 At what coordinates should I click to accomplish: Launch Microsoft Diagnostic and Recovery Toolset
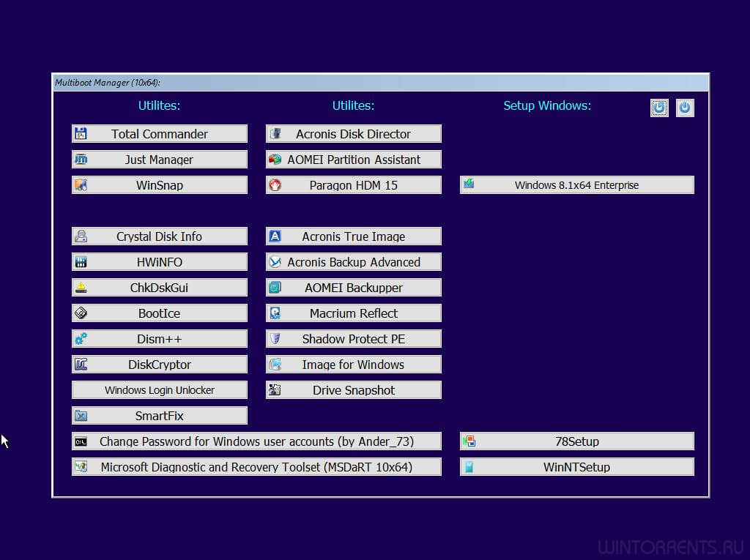[x=256, y=467]
